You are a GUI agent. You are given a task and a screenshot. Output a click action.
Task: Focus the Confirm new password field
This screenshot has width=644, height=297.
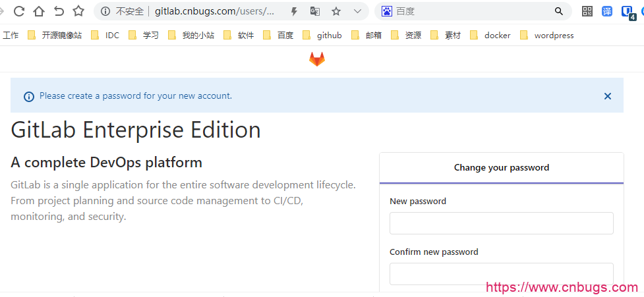pos(501,273)
